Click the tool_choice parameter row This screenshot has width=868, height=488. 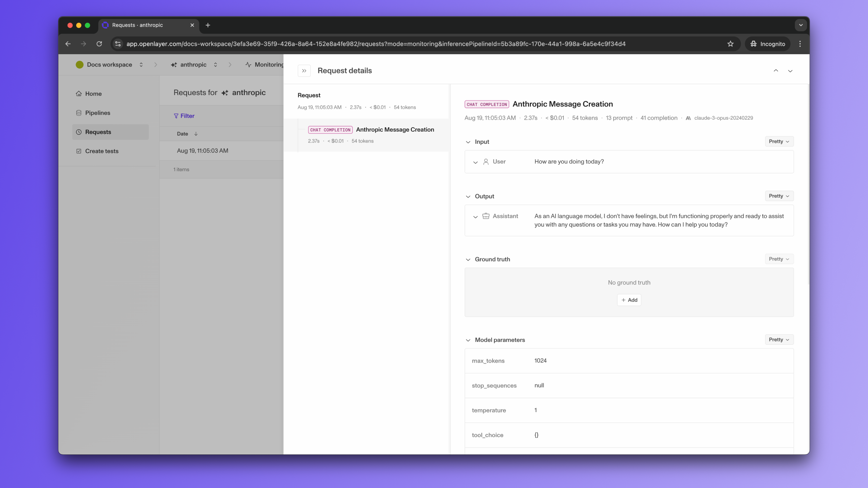629,435
